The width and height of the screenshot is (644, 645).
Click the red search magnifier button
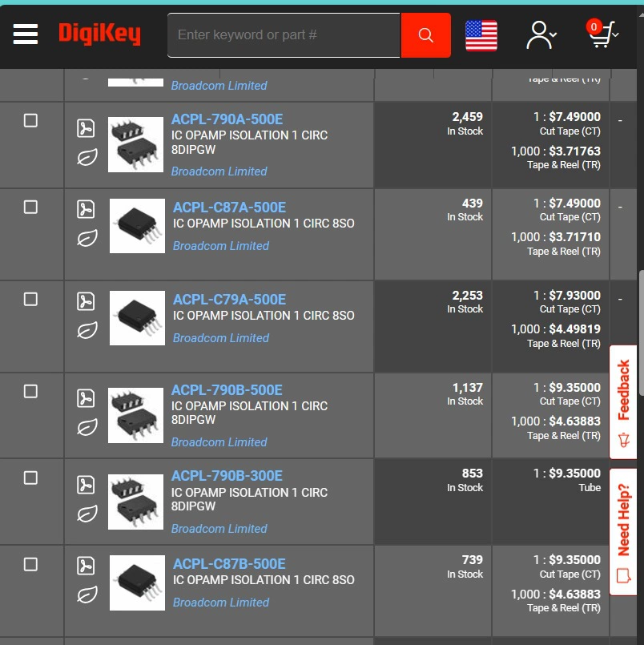point(425,35)
